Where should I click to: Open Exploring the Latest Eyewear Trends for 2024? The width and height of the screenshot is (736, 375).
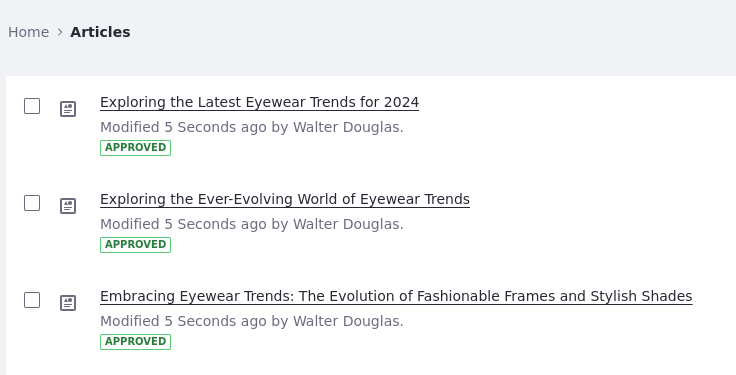[260, 102]
